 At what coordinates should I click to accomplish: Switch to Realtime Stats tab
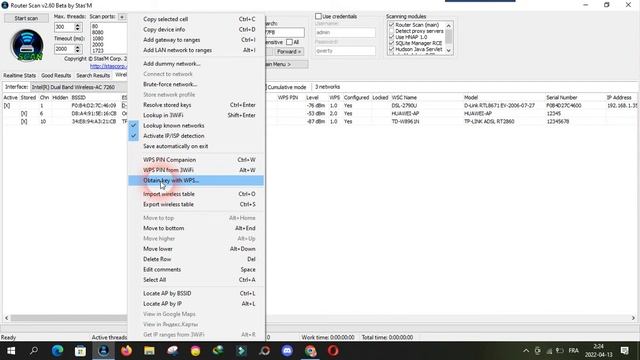[20, 76]
